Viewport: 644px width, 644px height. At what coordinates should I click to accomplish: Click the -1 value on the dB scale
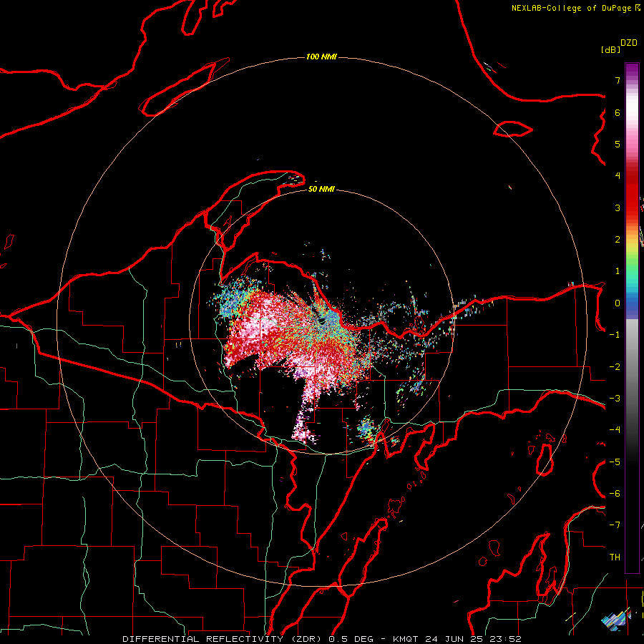point(615,335)
